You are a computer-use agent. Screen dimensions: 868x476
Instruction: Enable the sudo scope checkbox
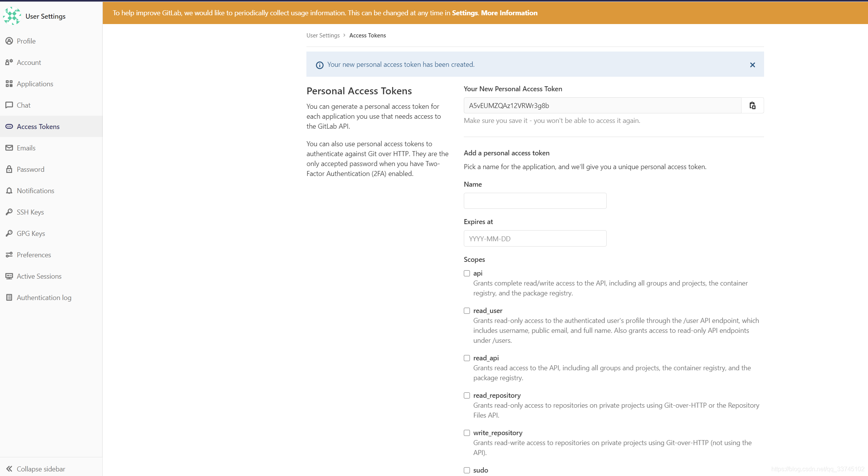[467, 470]
